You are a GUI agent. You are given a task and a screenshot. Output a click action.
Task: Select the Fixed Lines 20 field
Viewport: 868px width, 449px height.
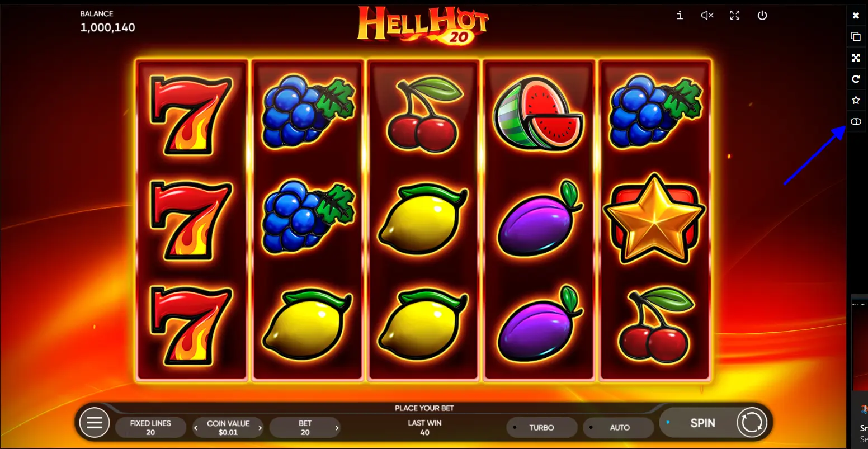(150, 428)
